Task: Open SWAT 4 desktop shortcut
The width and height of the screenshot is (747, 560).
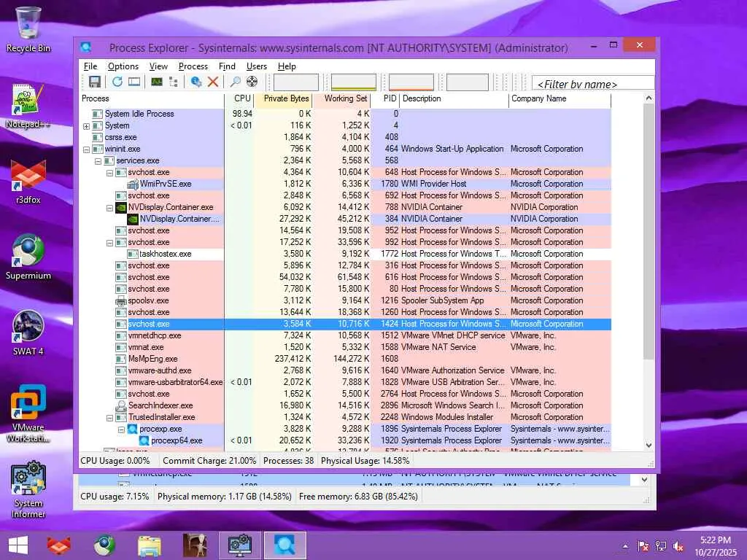Action: [28, 332]
